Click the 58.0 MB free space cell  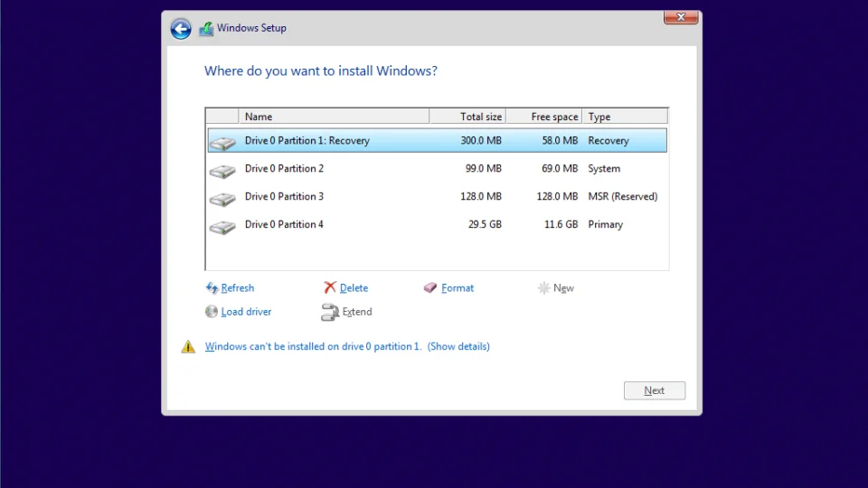(560, 141)
